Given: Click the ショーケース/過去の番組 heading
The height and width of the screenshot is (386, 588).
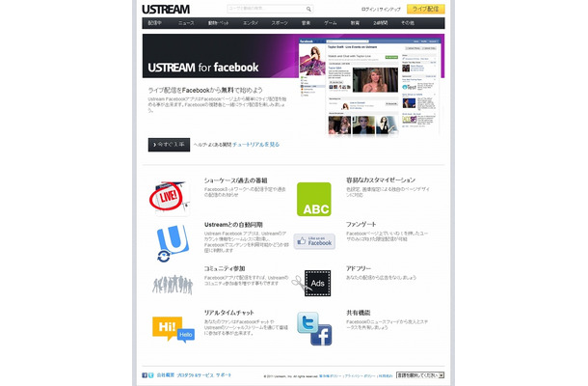Looking at the screenshot, I should [x=235, y=180].
